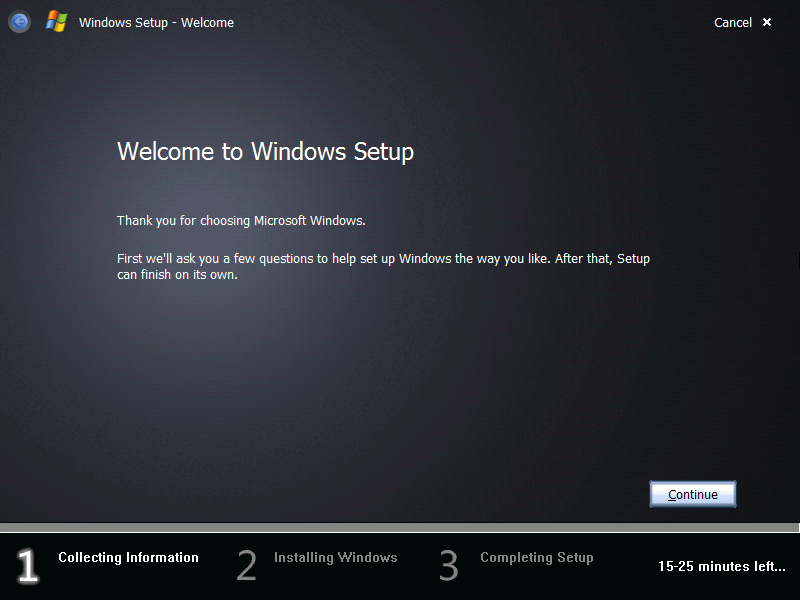This screenshot has height=600, width=800.
Task: Click the 'Thank you for choosing' sentence
Action: 241,221
